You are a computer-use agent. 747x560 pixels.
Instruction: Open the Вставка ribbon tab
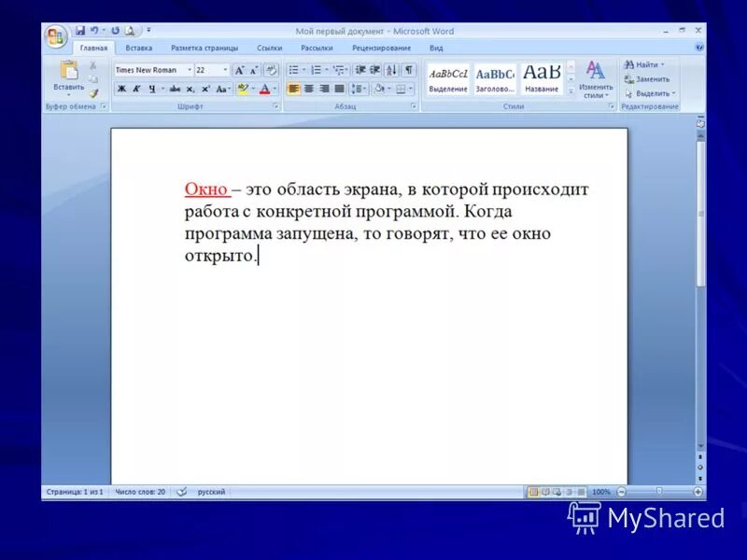(x=138, y=49)
